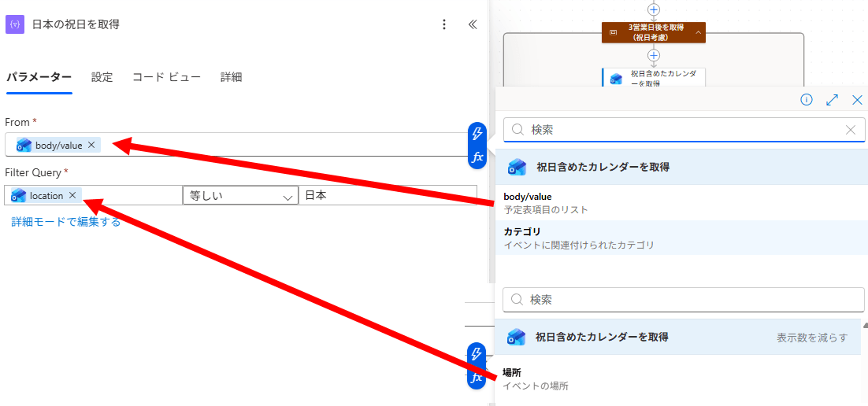Close the dynamic content popup
Viewport: 868px width, 406px height.
[857, 100]
